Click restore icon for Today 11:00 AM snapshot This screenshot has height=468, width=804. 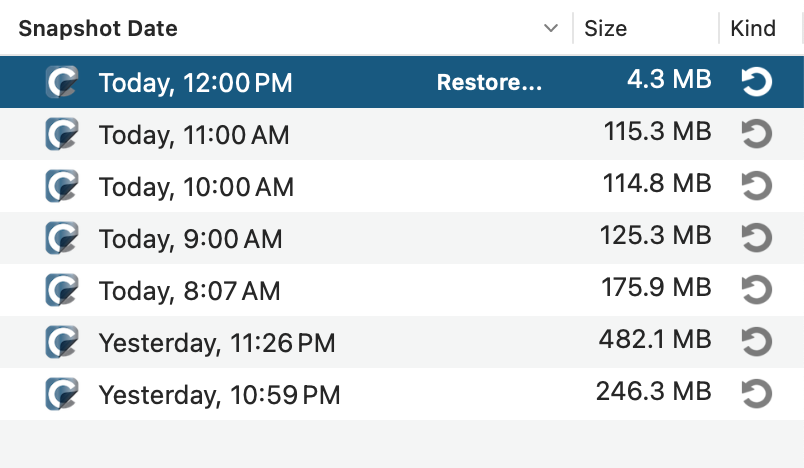(x=757, y=134)
